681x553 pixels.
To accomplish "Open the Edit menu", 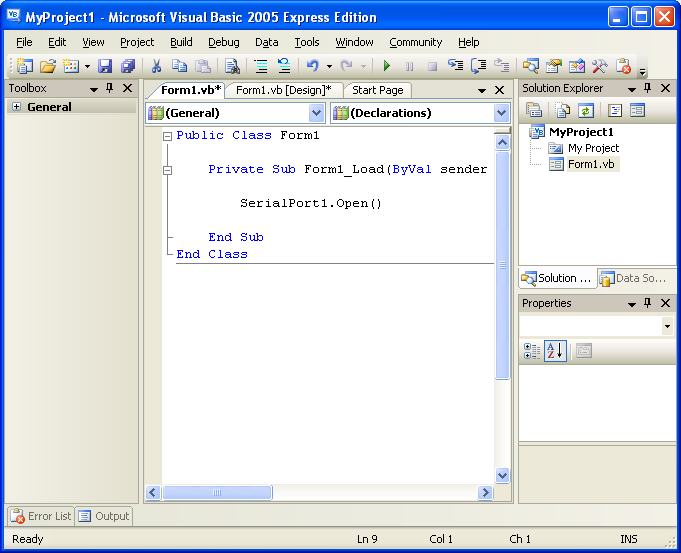I will point(57,42).
